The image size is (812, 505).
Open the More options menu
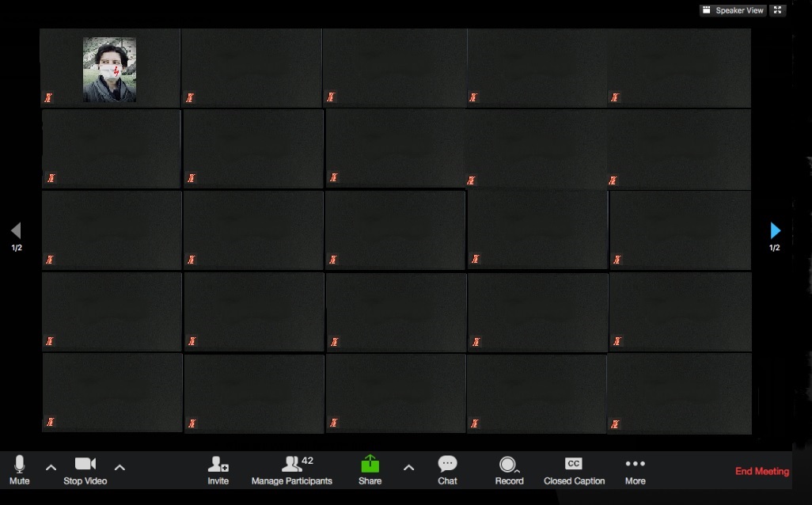635,465
